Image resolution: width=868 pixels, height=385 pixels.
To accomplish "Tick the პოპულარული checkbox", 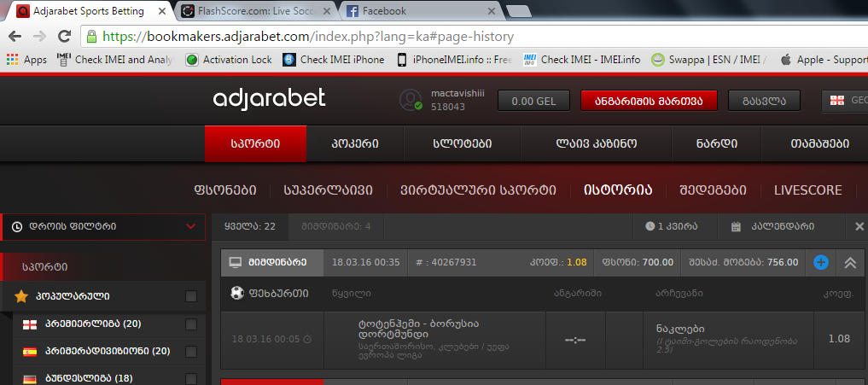I will coord(191,297).
